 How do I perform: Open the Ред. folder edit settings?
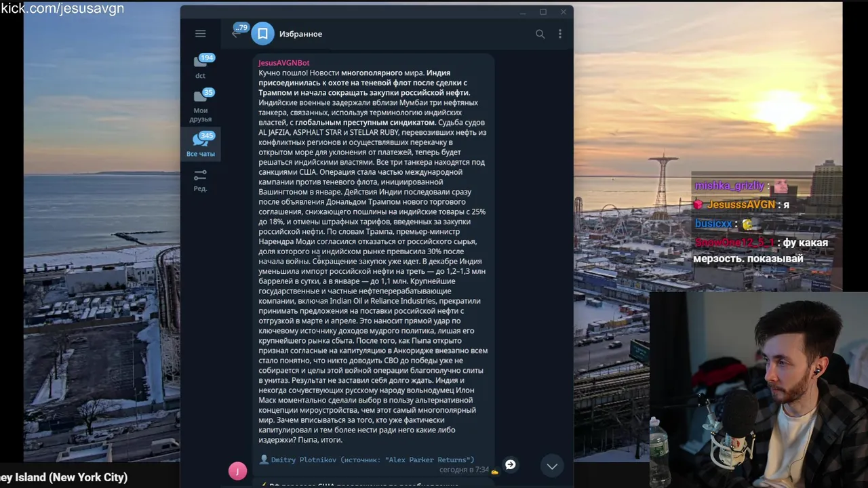coord(200,180)
